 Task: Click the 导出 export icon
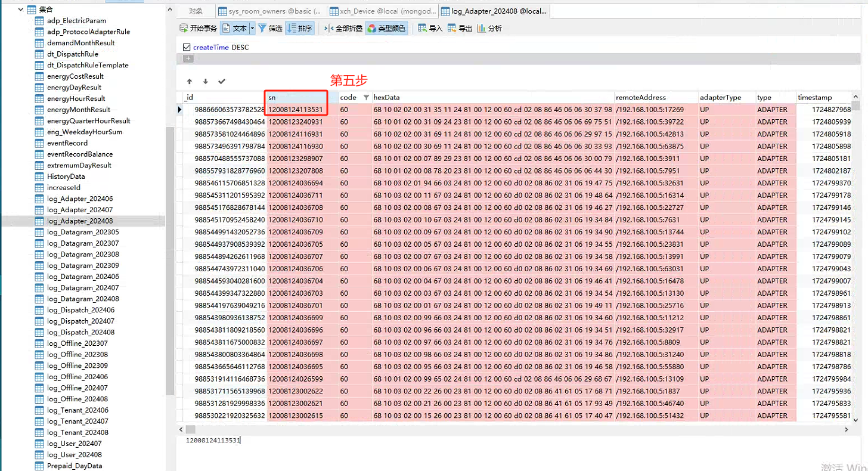tap(460, 28)
